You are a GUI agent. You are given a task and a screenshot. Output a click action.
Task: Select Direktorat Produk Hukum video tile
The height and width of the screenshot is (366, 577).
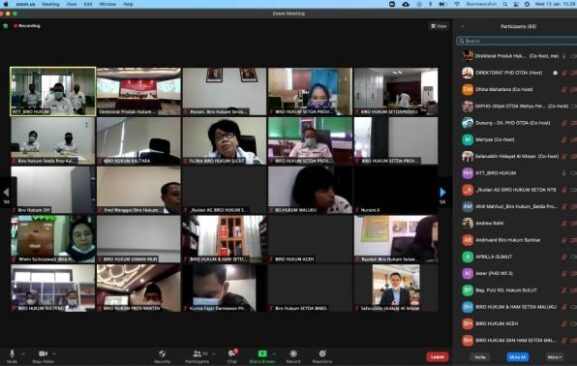click(x=139, y=92)
